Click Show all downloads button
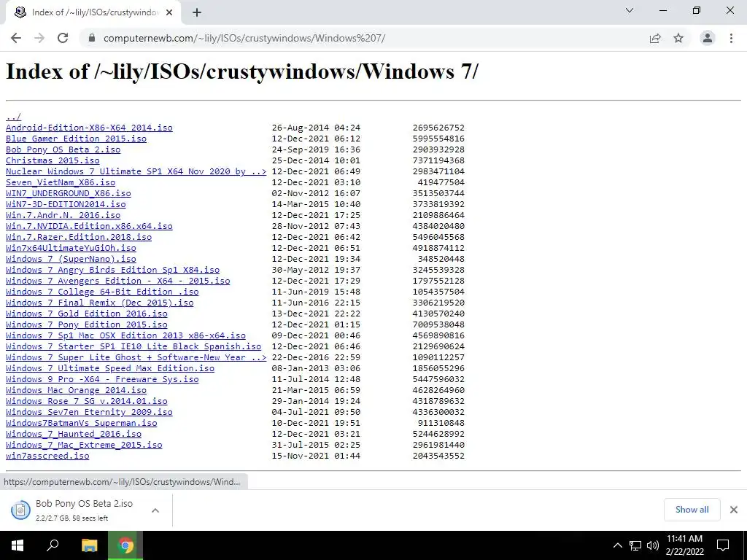 pyautogui.click(x=692, y=510)
